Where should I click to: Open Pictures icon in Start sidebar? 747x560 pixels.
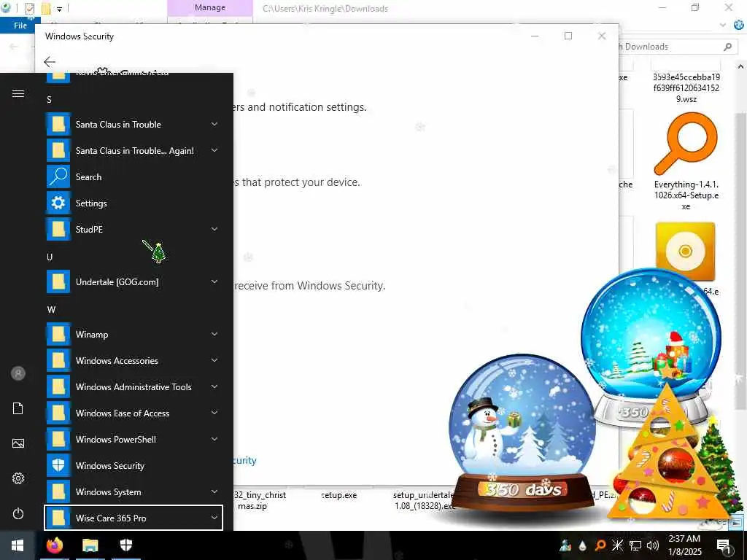(x=18, y=443)
